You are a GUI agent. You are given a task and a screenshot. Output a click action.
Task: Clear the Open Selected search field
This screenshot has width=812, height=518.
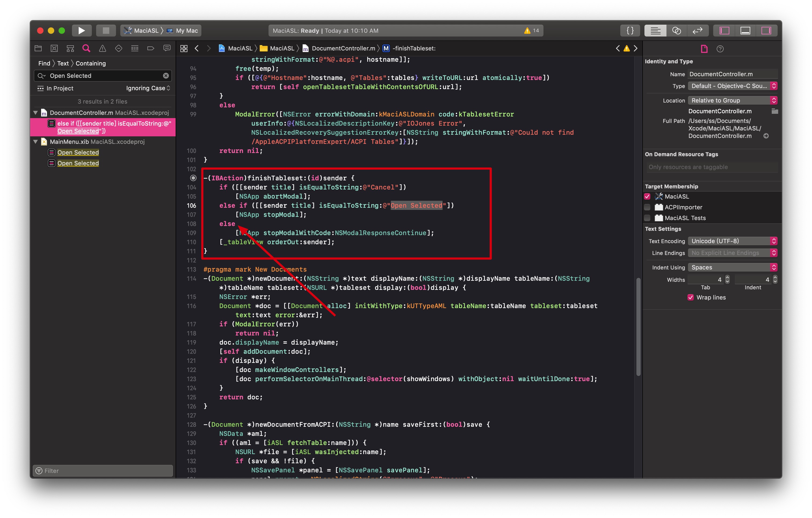click(166, 76)
